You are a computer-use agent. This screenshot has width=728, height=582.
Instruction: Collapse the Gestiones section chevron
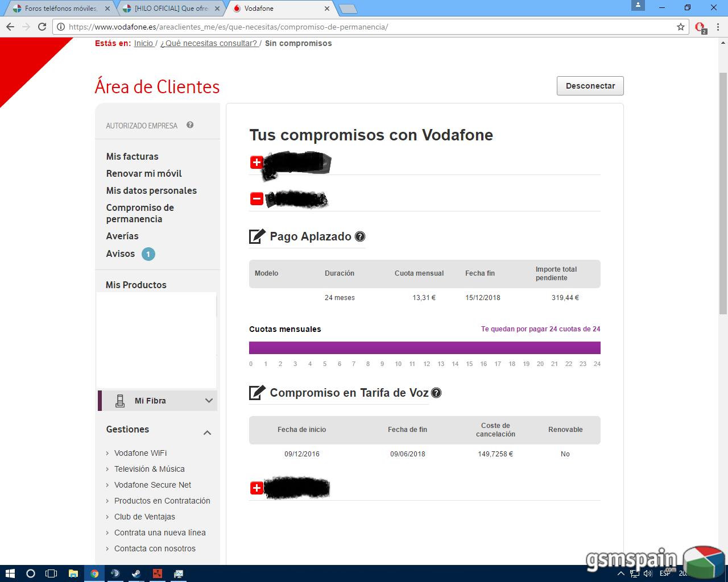click(207, 433)
